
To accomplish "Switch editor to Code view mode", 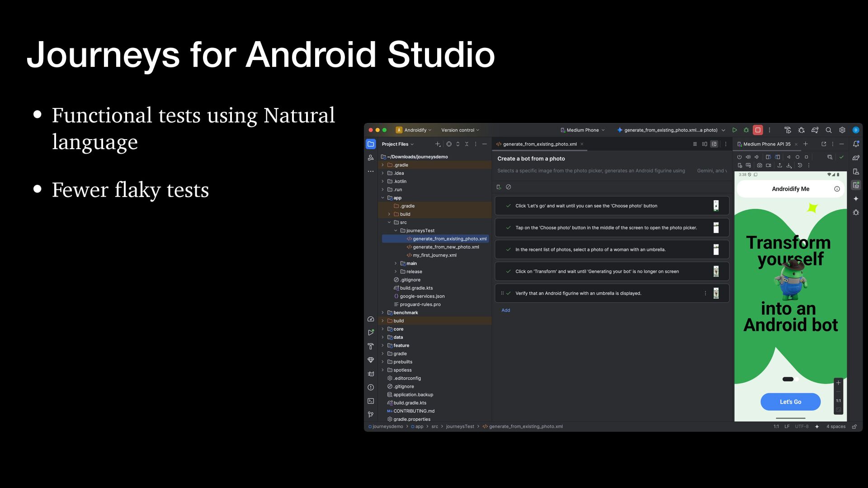I will [695, 144].
